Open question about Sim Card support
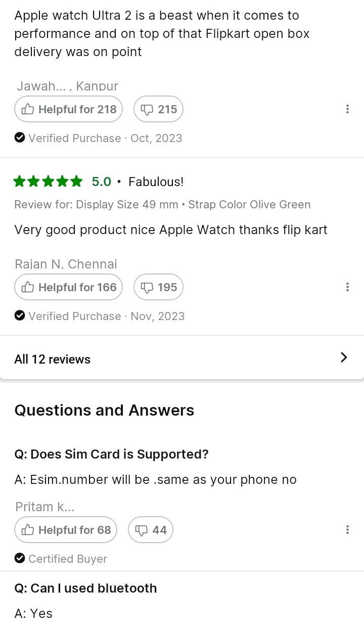The height and width of the screenshot is (628, 364). pos(111,454)
